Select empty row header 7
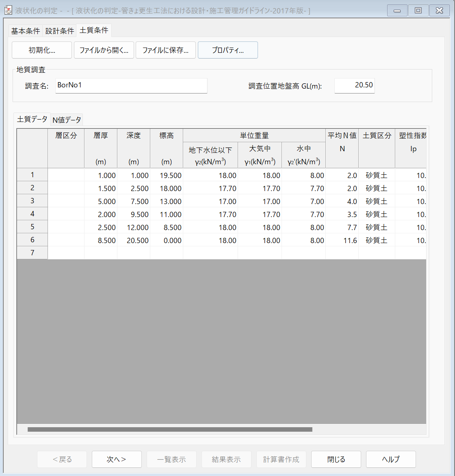Screen dimensions: 455x476 (x=32, y=253)
